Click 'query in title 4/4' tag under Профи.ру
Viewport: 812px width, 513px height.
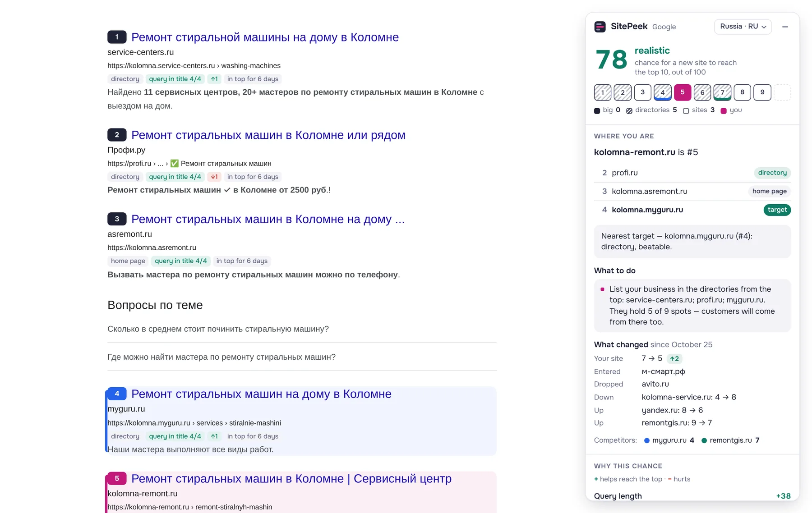click(x=175, y=177)
